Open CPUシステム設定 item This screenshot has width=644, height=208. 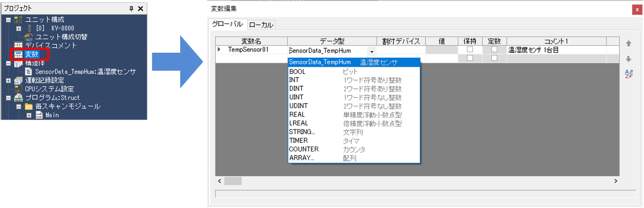click(49, 89)
